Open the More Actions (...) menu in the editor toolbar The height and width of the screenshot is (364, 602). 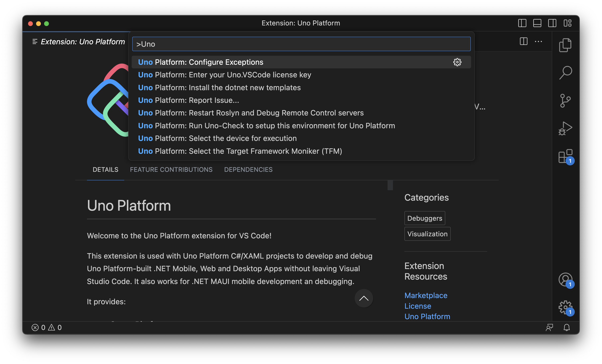coord(539,41)
